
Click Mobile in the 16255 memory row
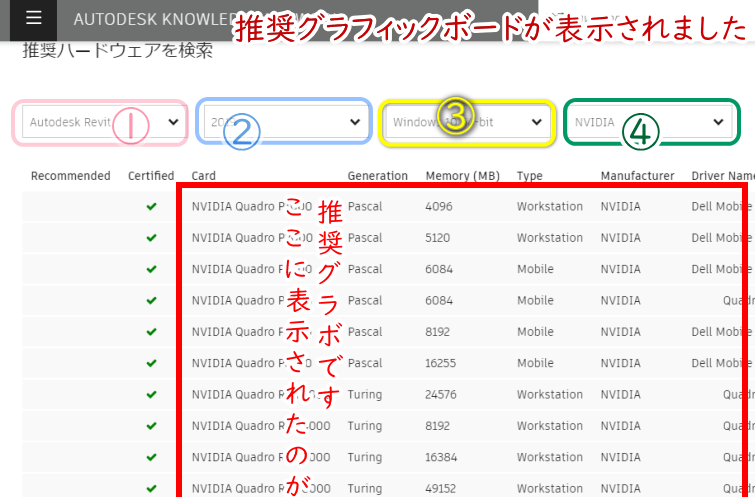(535, 363)
